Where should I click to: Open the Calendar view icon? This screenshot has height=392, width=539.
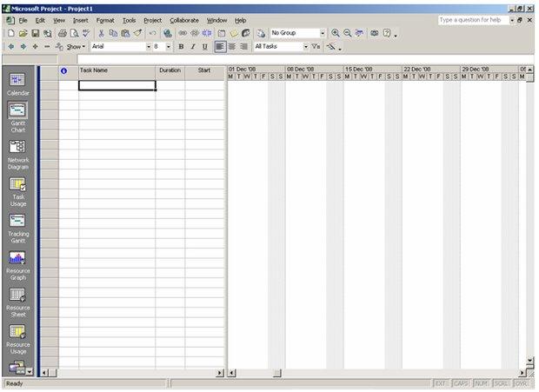(17, 80)
